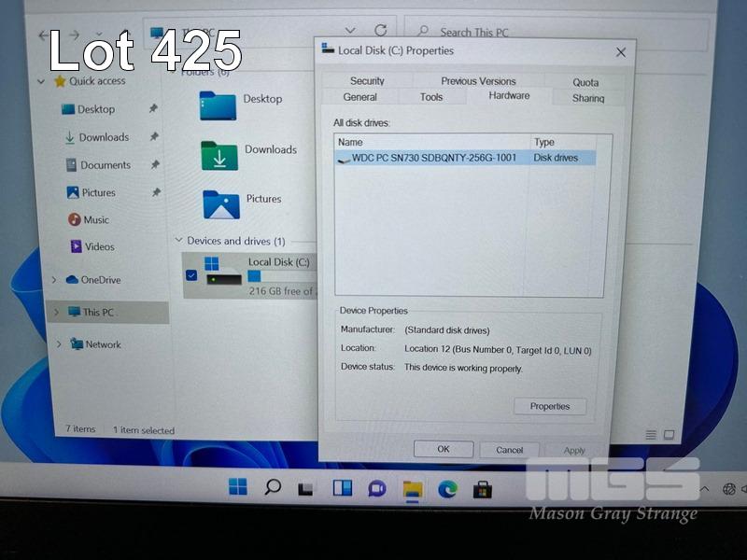Expand the OneDrive tree node
The width and height of the screenshot is (747, 560).
[x=55, y=280]
